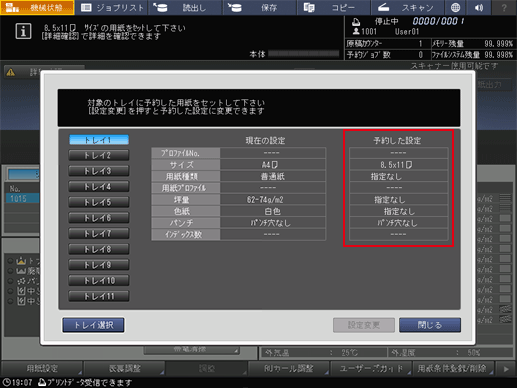
Task: Click the 本体 memory progress bar
Action: click(304, 54)
